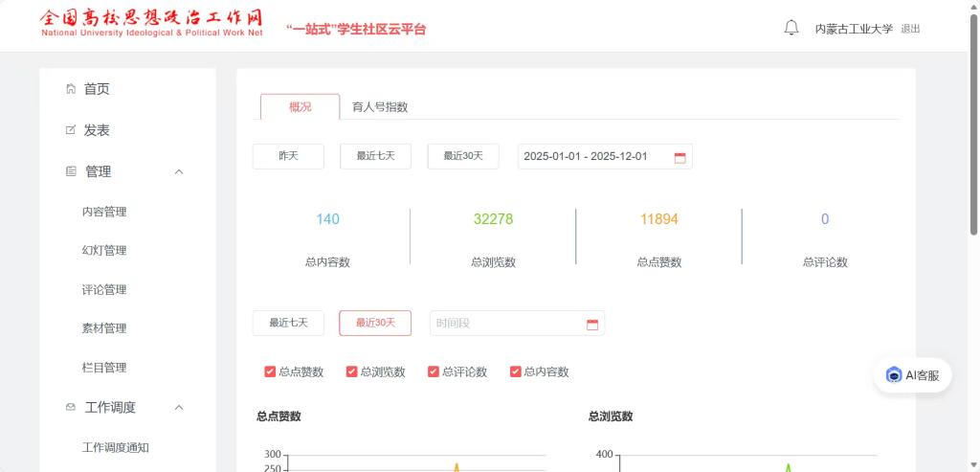Toggle the 总内容数 checkbox

click(515, 371)
